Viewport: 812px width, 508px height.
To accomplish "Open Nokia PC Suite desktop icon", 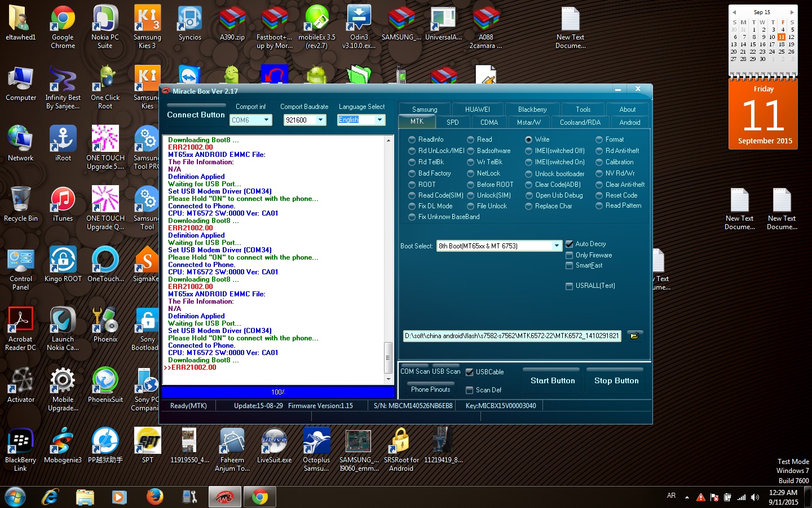I will (x=105, y=27).
